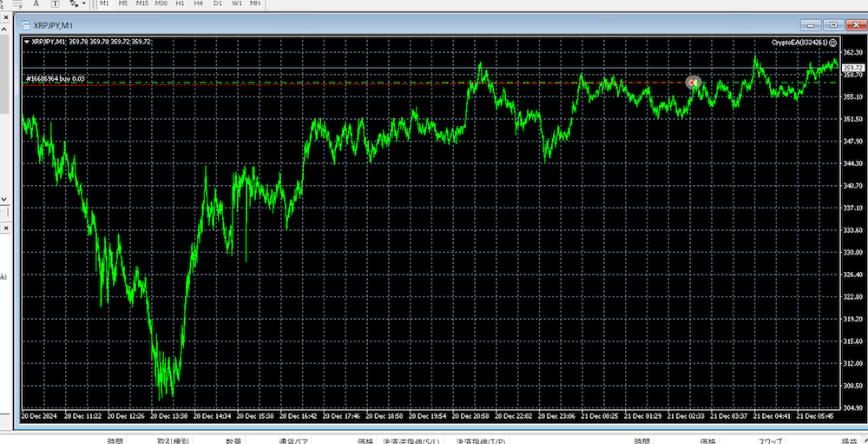This screenshot has height=444, width=868.
Task: Click the XRPJPY chart window icon
Action: [27, 25]
